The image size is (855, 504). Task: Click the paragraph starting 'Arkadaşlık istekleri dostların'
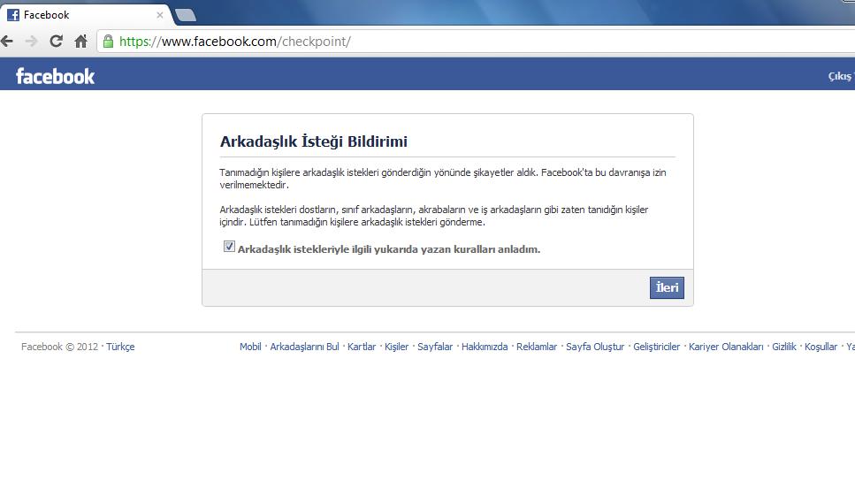click(x=434, y=216)
